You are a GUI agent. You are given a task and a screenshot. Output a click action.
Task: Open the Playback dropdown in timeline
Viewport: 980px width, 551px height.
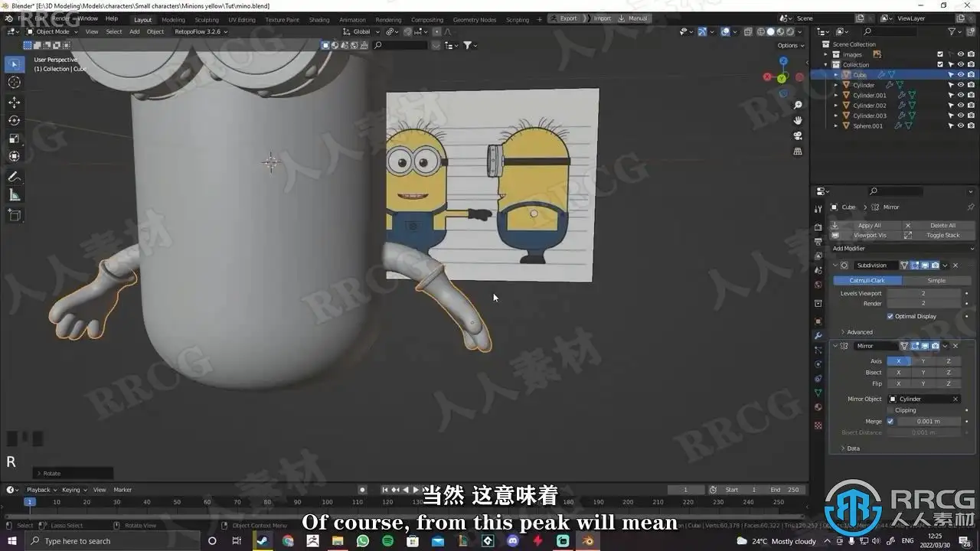click(x=41, y=490)
